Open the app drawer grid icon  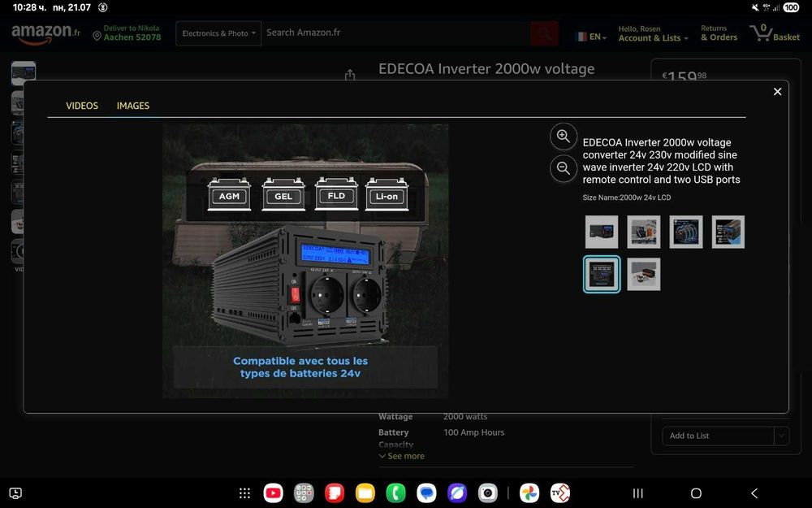[x=245, y=493]
